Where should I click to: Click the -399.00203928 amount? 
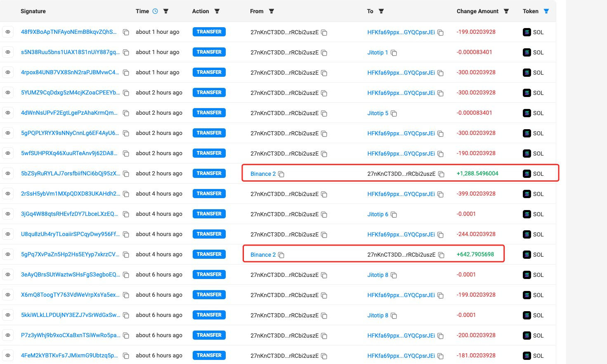point(476,194)
